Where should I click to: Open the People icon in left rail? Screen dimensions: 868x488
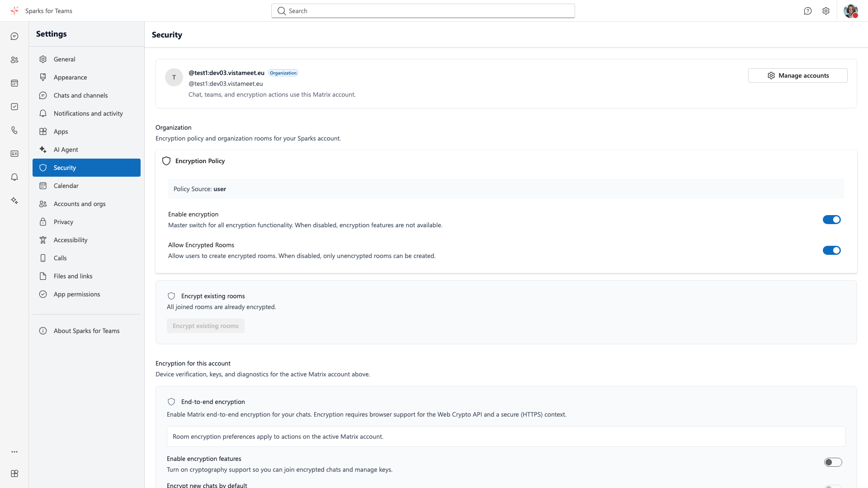(x=14, y=60)
